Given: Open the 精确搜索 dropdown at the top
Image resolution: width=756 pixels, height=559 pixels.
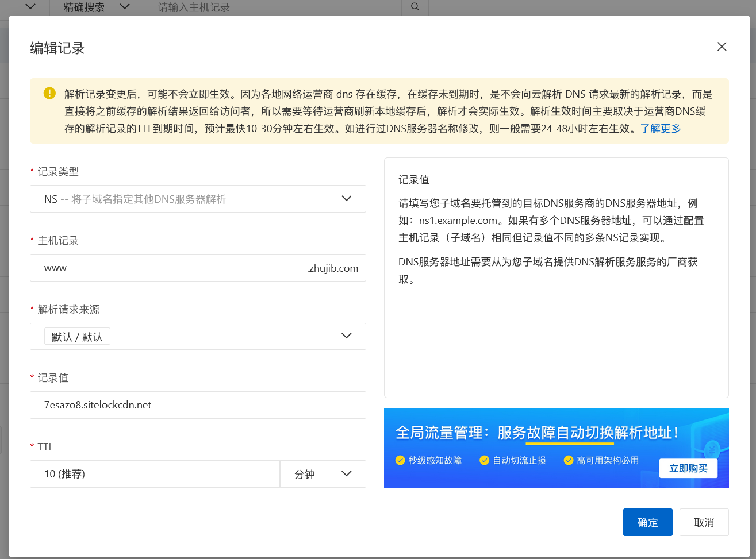Looking at the screenshot, I should click(96, 7).
